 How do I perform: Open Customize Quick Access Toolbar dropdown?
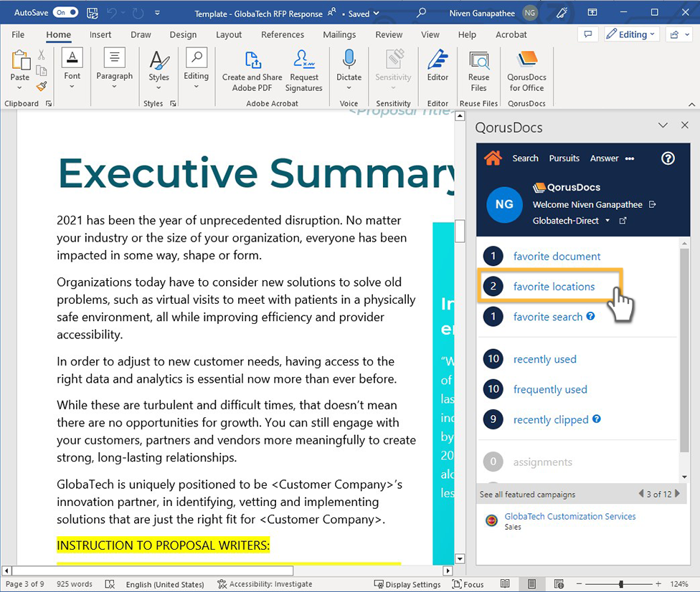click(x=157, y=13)
